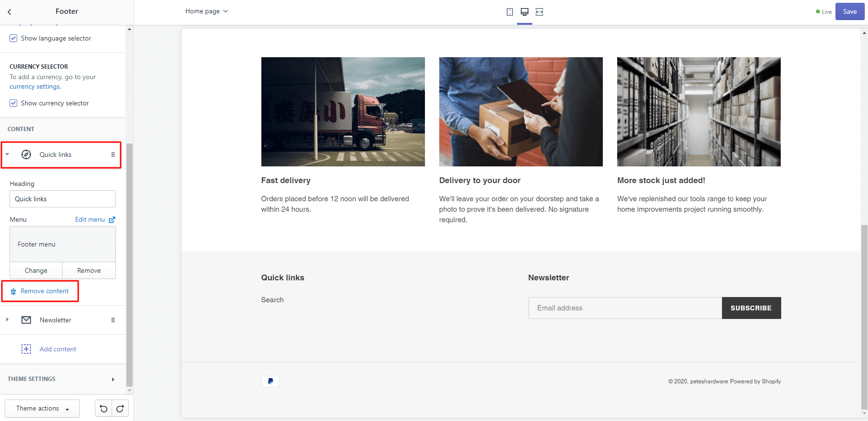Open Theme actions menu
Viewport: 868px width, 421px height.
tap(42, 409)
